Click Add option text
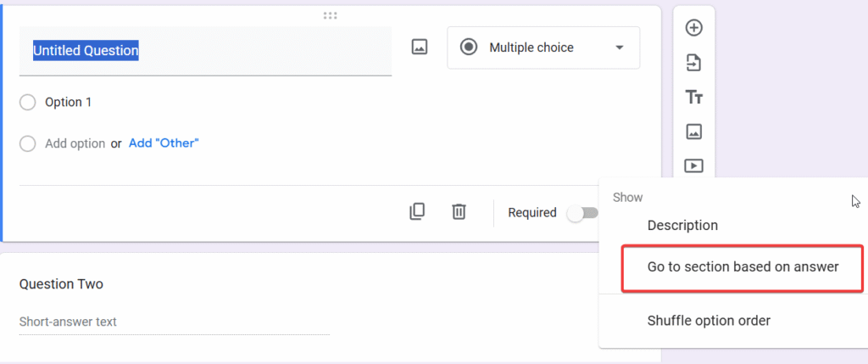 (75, 143)
